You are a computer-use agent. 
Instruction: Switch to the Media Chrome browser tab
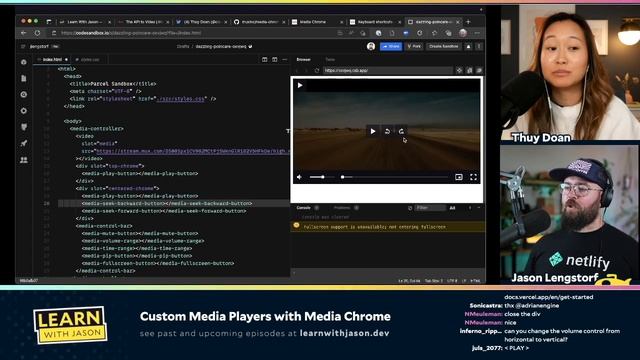point(317,22)
